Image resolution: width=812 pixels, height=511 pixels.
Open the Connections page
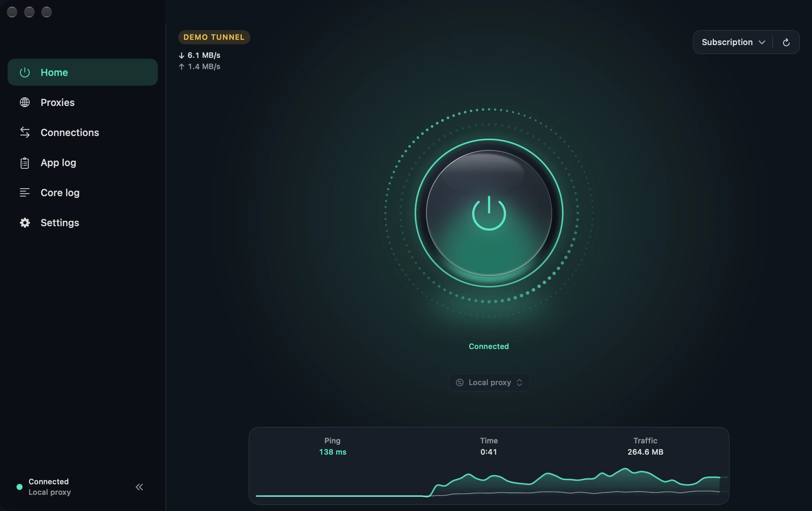[x=82, y=132]
